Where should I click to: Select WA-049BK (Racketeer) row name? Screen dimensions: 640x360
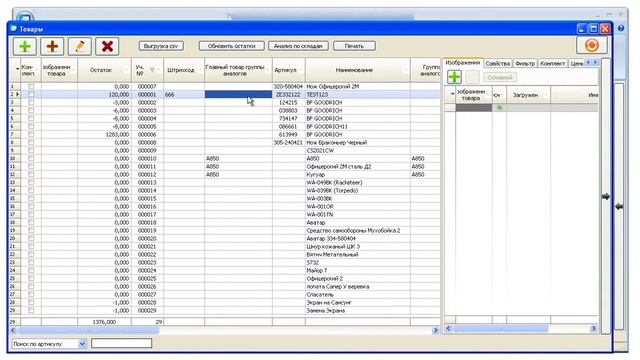pyautogui.click(x=358, y=182)
